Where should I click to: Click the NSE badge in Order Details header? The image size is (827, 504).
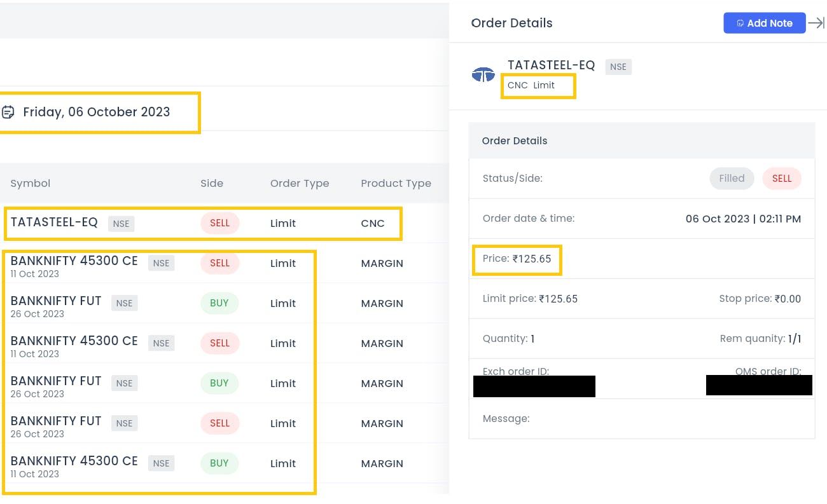pos(618,67)
